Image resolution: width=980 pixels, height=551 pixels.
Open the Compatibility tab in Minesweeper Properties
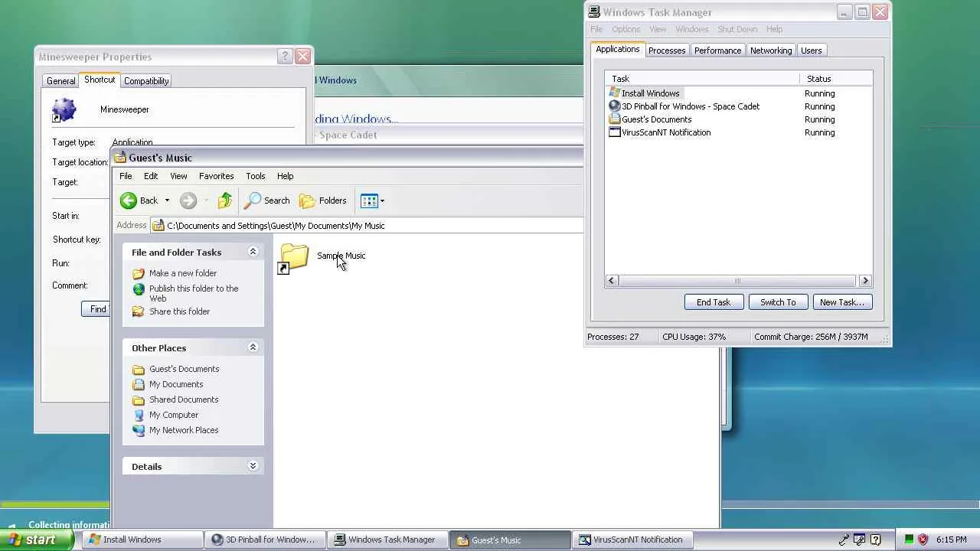146,81
